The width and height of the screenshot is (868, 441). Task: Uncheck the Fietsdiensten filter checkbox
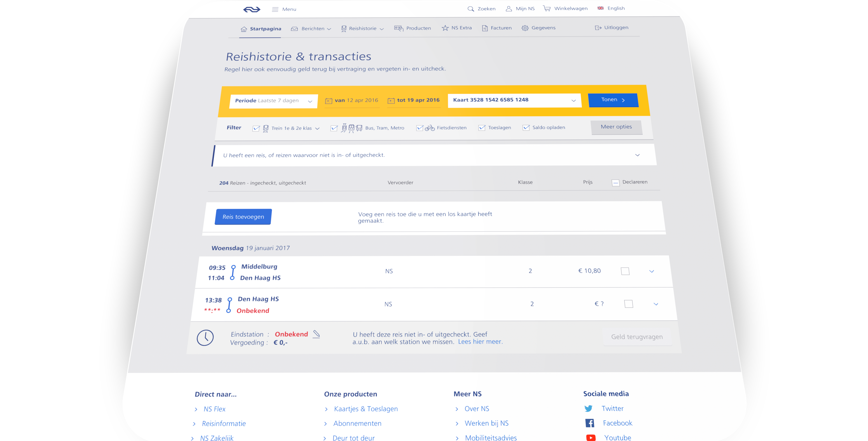(x=420, y=128)
